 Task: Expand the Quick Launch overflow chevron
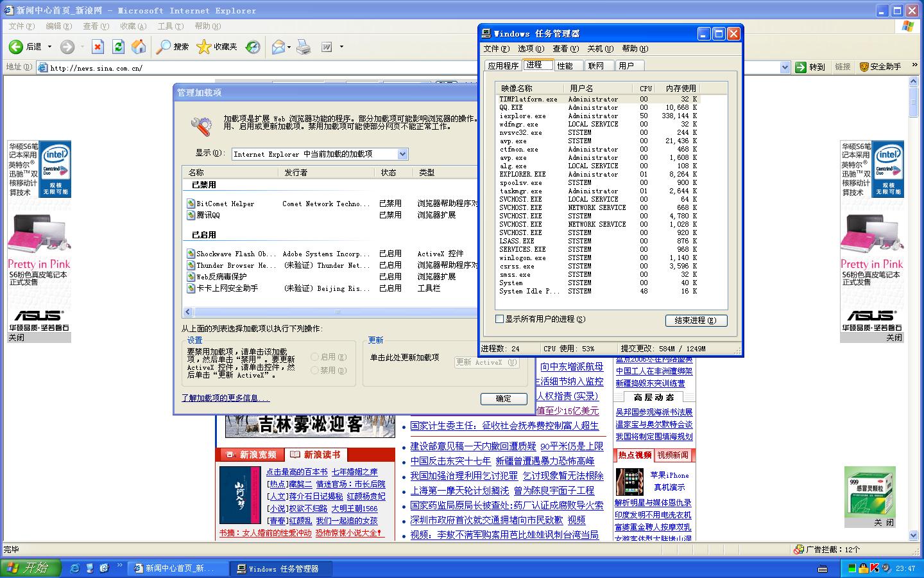pos(119,566)
